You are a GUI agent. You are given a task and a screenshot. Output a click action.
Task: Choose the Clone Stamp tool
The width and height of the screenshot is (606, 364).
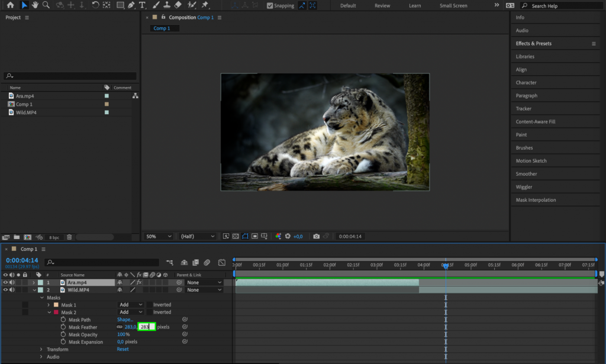166,5
